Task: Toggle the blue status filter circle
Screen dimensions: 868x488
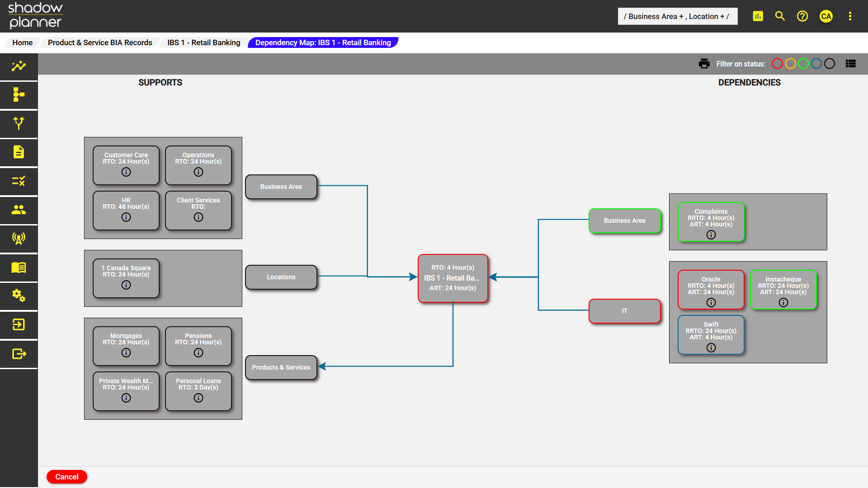Action: (x=817, y=64)
